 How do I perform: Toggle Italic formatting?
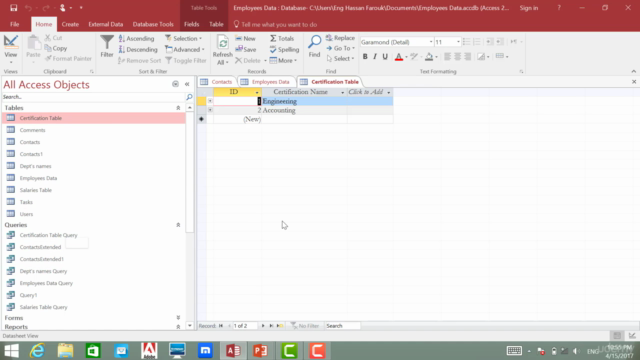(x=375, y=57)
